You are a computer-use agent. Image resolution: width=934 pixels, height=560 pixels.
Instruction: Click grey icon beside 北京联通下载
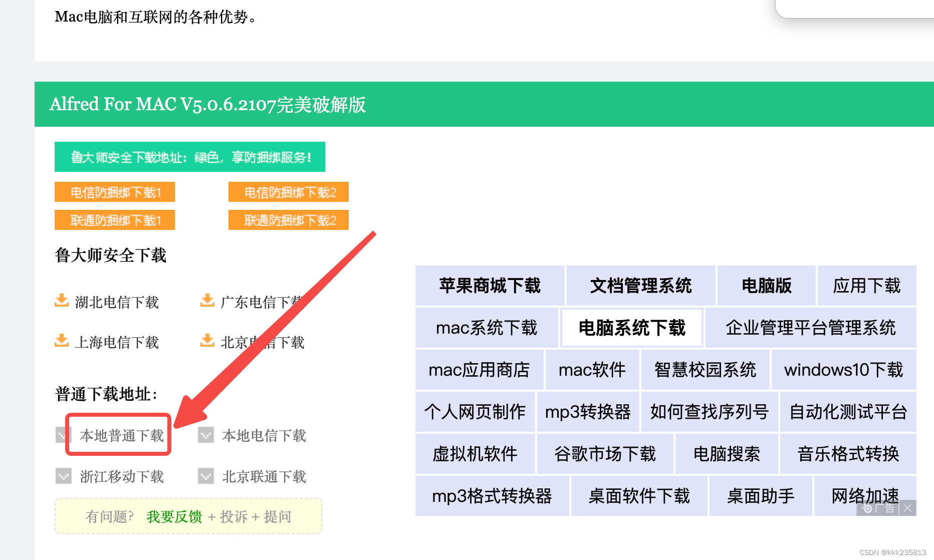[x=206, y=476]
